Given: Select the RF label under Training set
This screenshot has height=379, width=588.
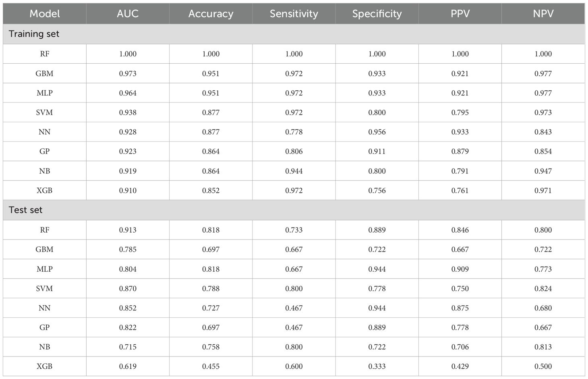Looking at the screenshot, I should (x=45, y=54).
